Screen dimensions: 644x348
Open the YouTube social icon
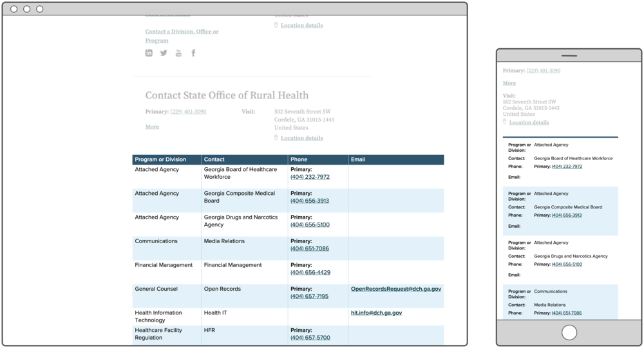click(x=178, y=53)
